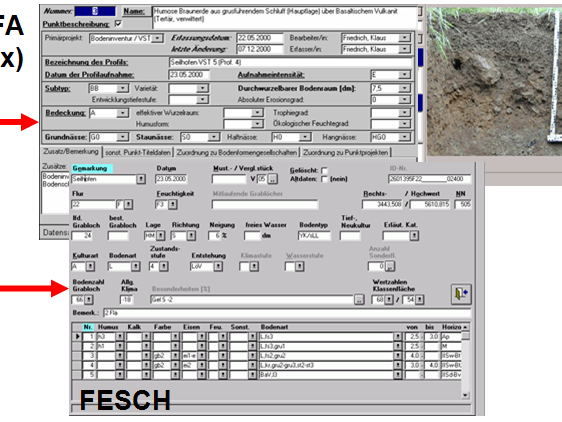Screen dimensions: 562x422
Task: Open the Grundnässe dropdown
Action: pyautogui.click(x=123, y=137)
